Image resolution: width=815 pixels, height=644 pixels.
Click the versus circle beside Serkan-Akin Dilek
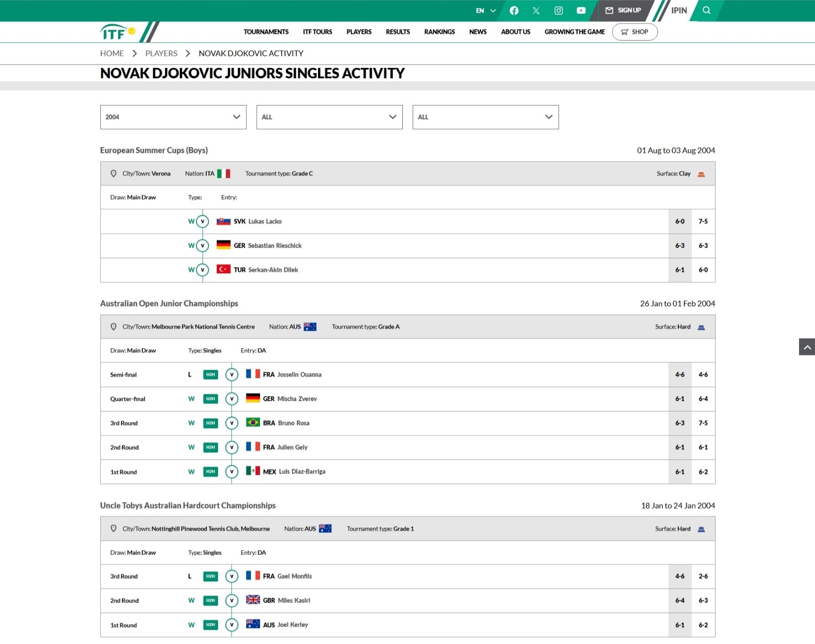tap(203, 270)
